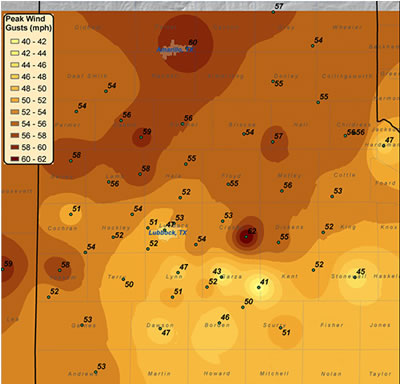Viewport: 400px width, 384px height.
Task: Choose the 54 - 56 legend swatch
Action: (x=15, y=124)
